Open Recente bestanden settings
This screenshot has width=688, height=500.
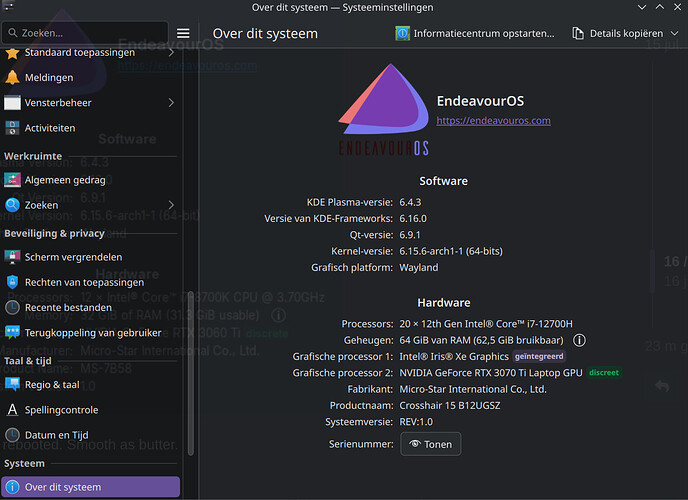pos(91,307)
